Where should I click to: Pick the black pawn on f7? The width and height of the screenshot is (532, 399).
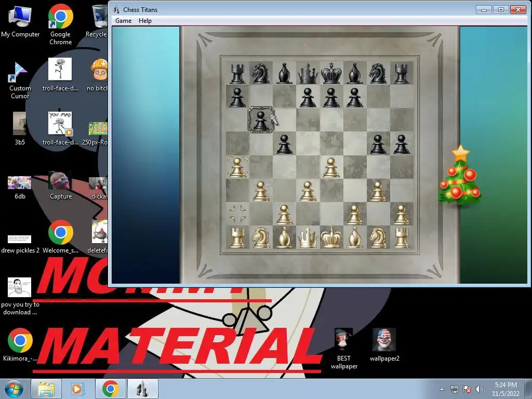(354, 97)
